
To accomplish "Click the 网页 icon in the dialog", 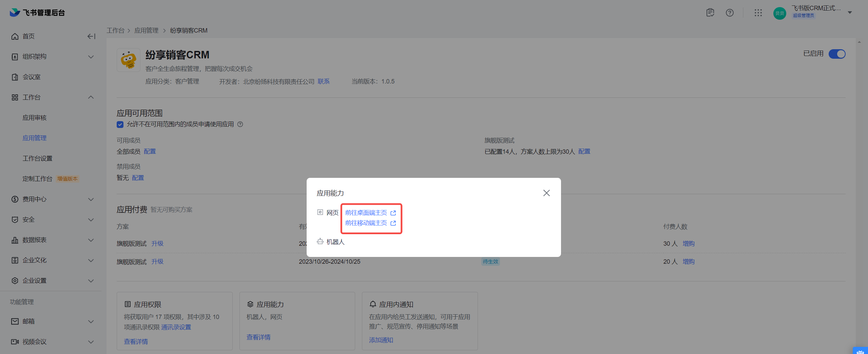I will pyautogui.click(x=320, y=212).
